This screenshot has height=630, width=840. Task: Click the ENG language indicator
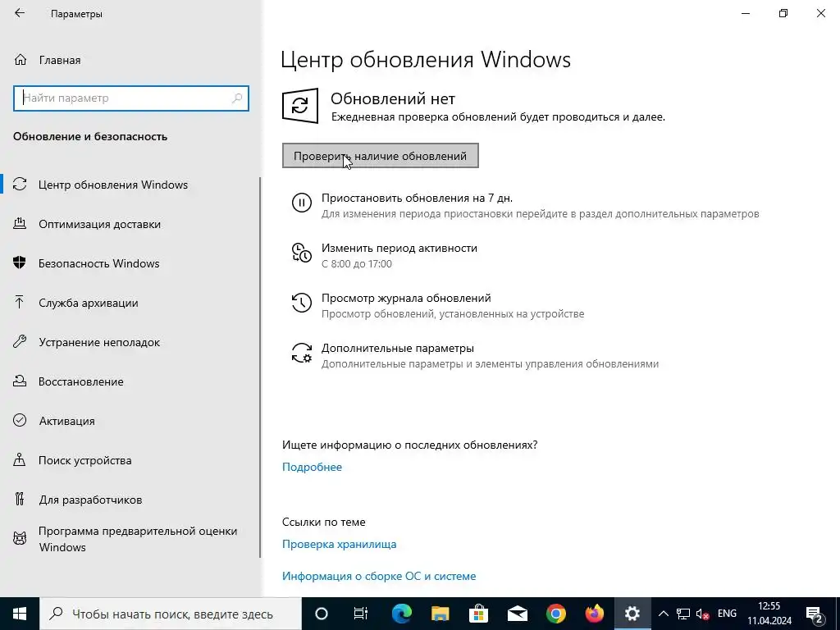727,614
